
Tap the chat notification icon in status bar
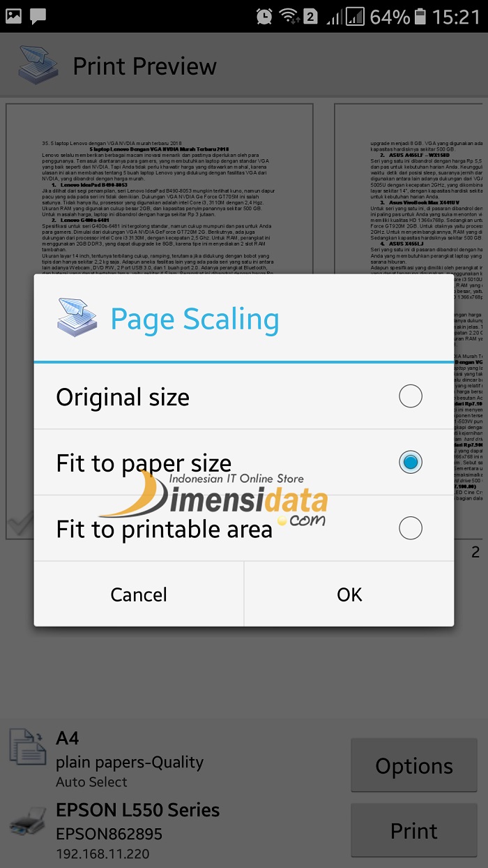[39, 15]
